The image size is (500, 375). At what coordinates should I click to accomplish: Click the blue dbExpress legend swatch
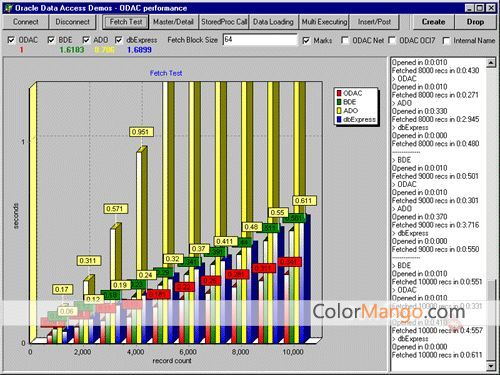pos(339,120)
